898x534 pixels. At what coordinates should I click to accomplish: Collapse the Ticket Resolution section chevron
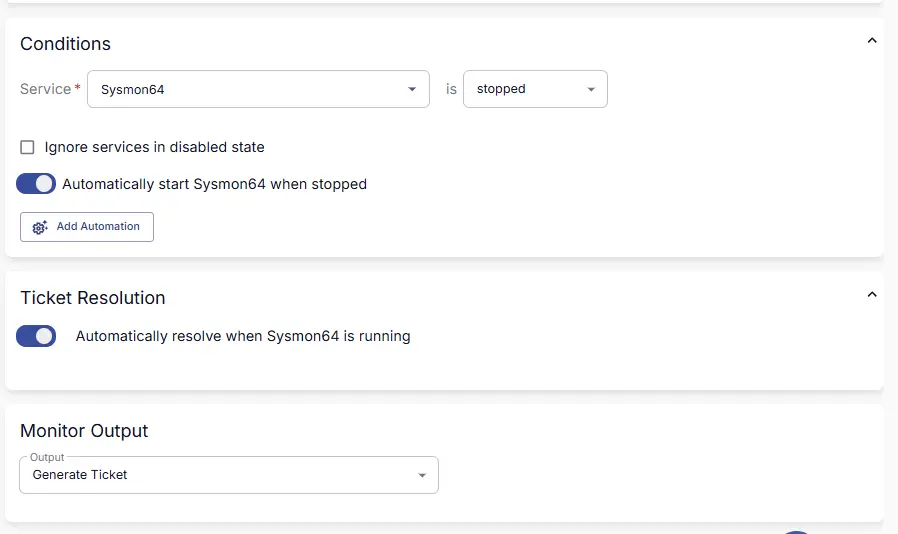871,295
